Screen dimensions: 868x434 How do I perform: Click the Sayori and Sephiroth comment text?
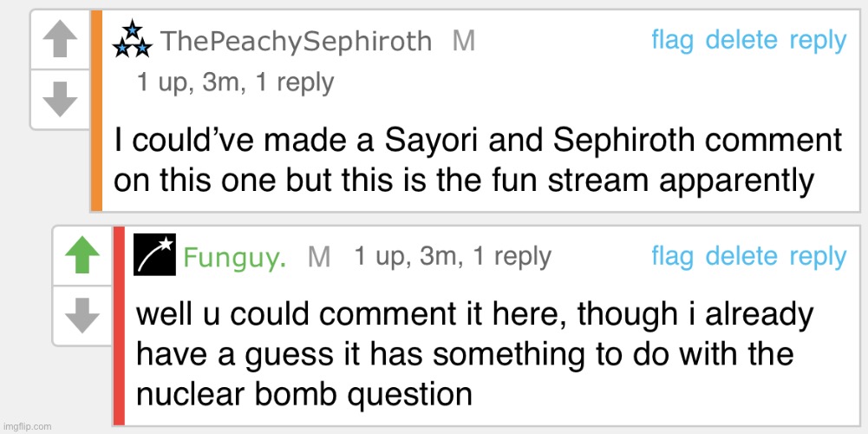coord(478,160)
